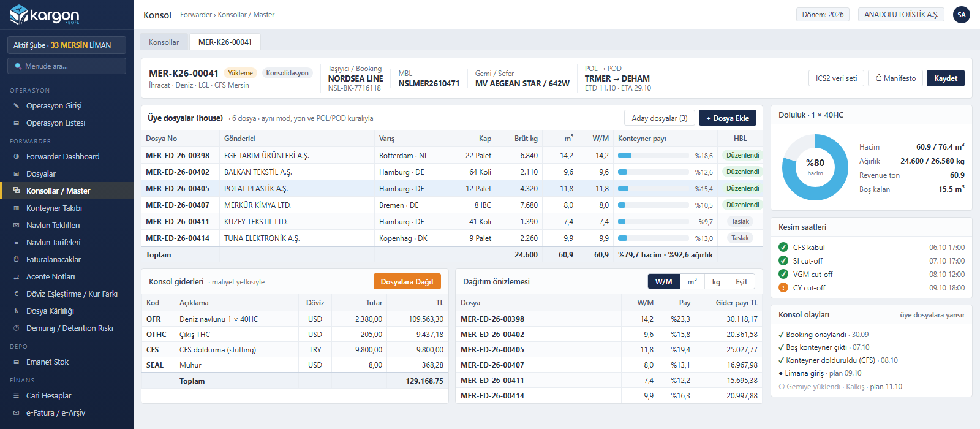Click the Kargon Soft logo
Screen dimensions: 980x429
pyautogui.click(x=45, y=15)
